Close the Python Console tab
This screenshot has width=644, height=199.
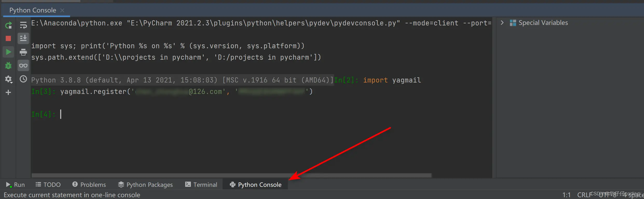[x=62, y=10]
